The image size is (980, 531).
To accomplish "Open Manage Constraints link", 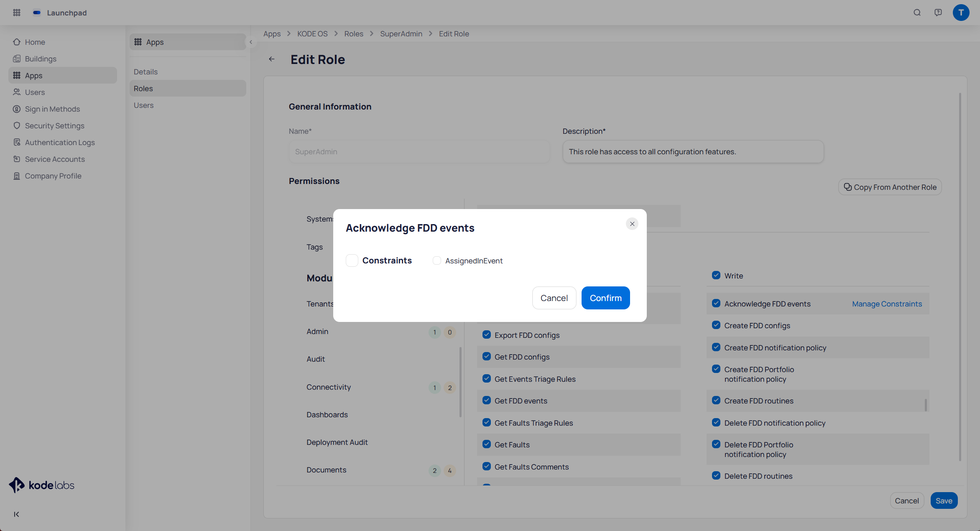I will click(x=887, y=304).
